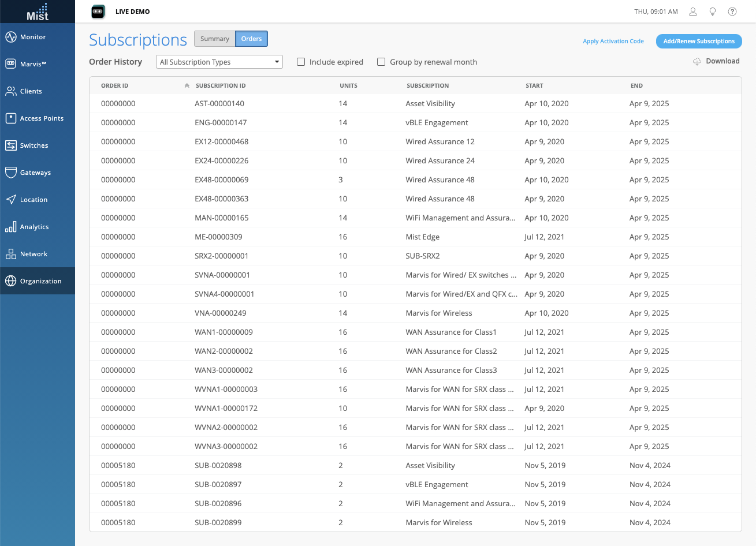Select EX48-00000069 subscription ID
The image size is (756, 546).
[x=222, y=180]
